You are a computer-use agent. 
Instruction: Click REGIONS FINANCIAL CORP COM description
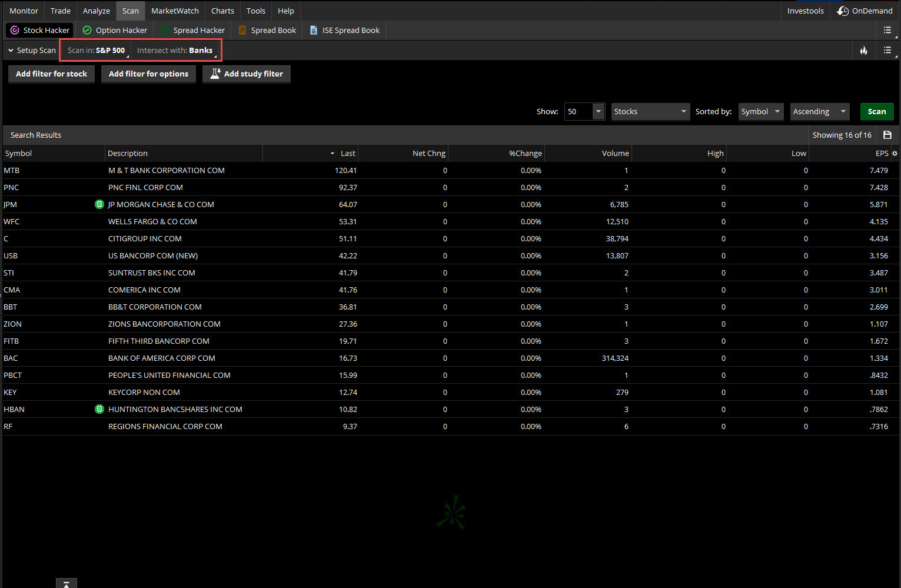pyautogui.click(x=165, y=426)
